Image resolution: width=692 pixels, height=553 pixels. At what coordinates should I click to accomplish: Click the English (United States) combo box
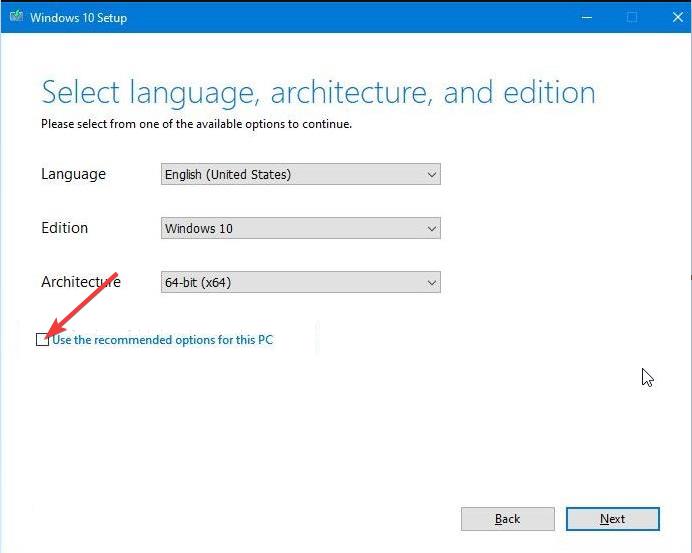pyautogui.click(x=301, y=174)
